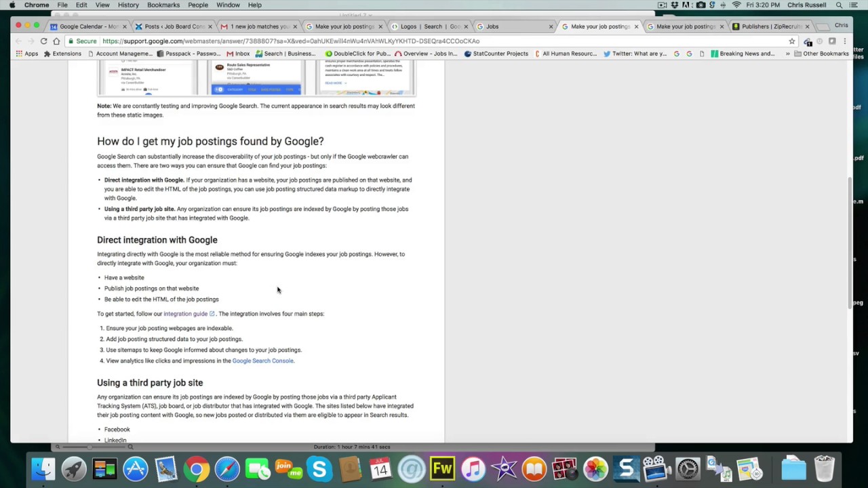868x488 pixels.
Task: Open Launchpad rocket icon in the Dock
Action: [x=74, y=469]
